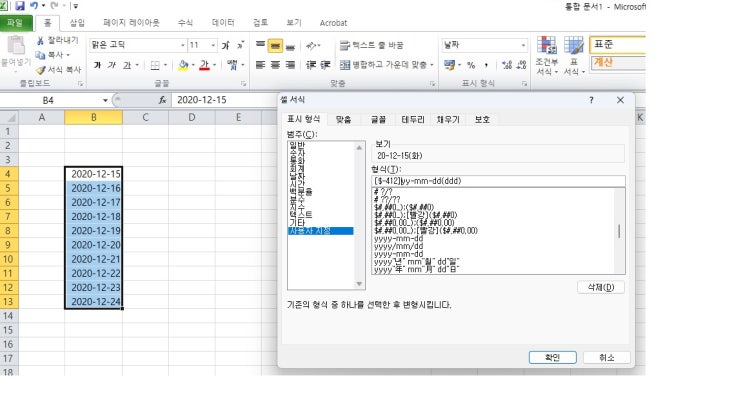
Task: Switch to 수식 (Formulas) ribbon tab
Action: [x=185, y=23]
